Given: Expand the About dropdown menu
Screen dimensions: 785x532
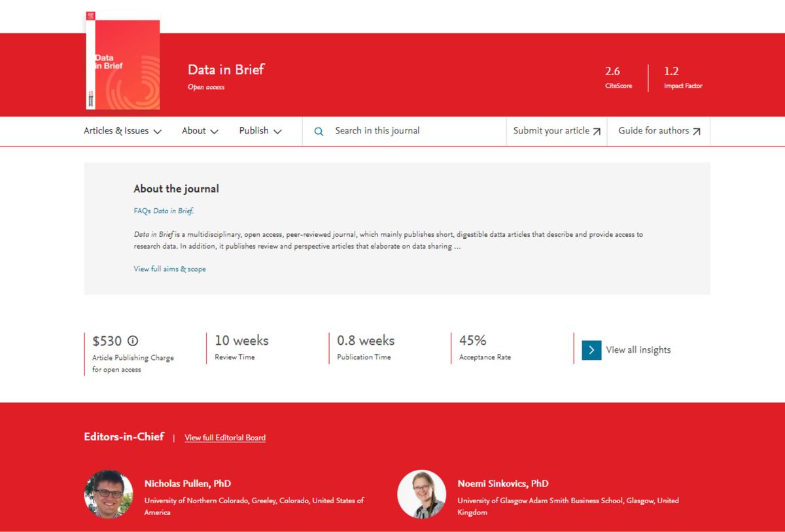Looking at the screenshot, I should [200, 131].
